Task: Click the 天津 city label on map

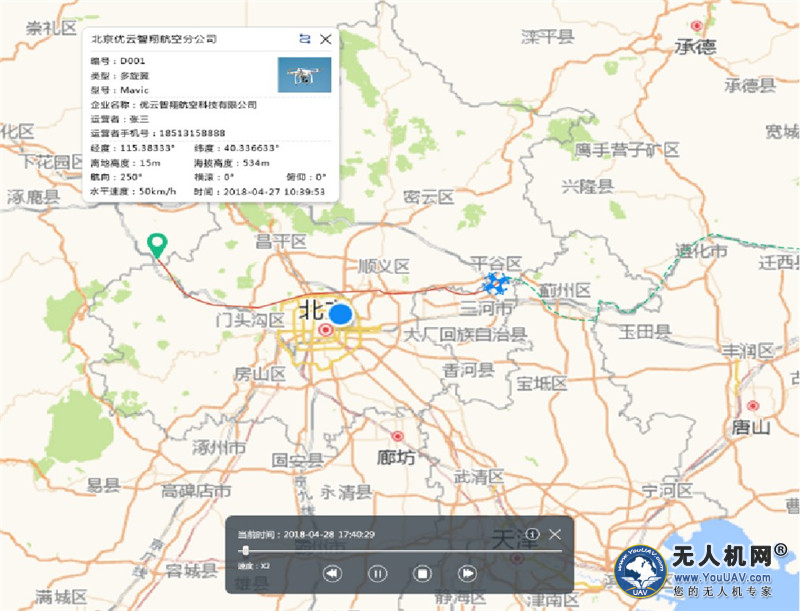Action: (513, 540)
